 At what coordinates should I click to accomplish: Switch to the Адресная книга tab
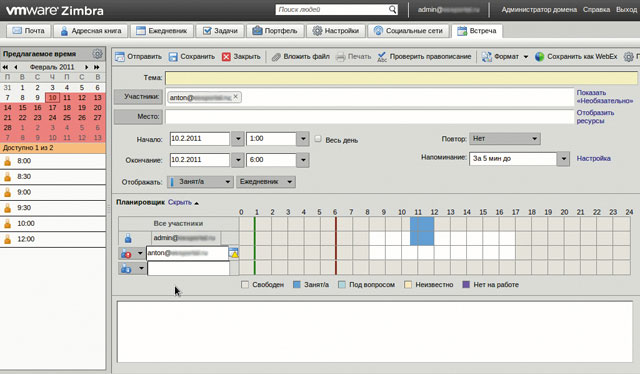(91, 31)
